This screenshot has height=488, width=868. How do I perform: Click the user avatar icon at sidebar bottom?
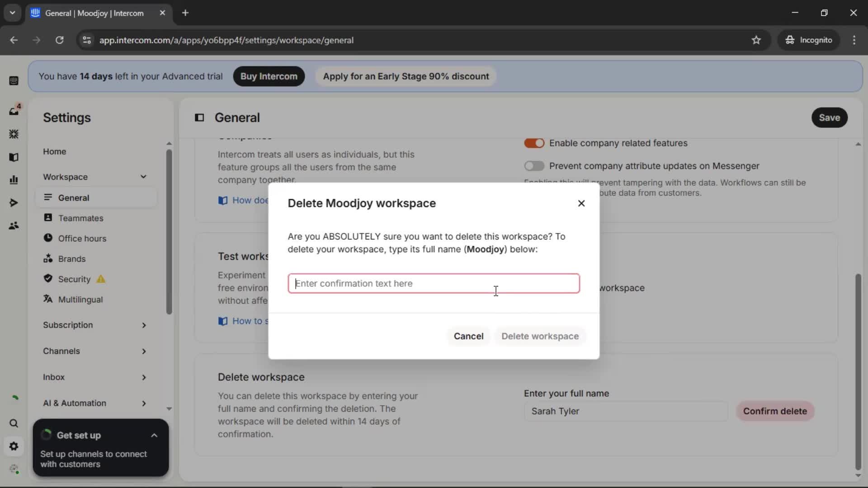click(14, 469)
